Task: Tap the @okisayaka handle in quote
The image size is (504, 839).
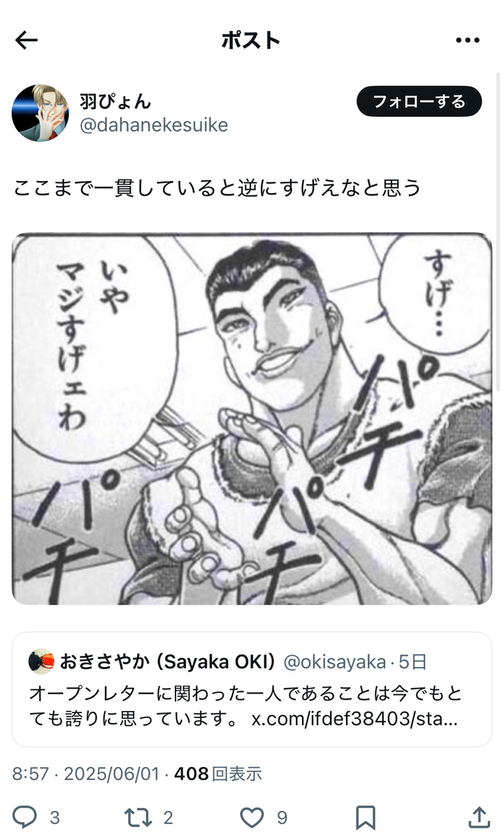Action: click(x=334, y=661)
